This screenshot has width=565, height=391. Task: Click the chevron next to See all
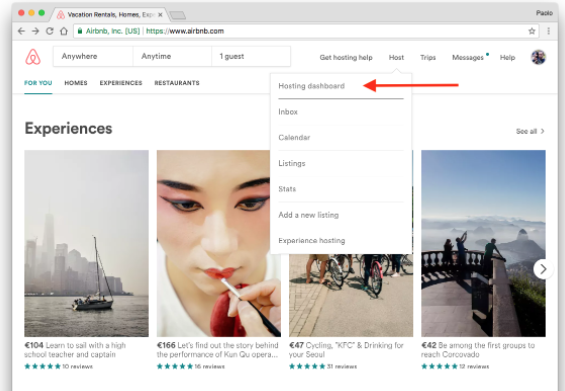542,131
